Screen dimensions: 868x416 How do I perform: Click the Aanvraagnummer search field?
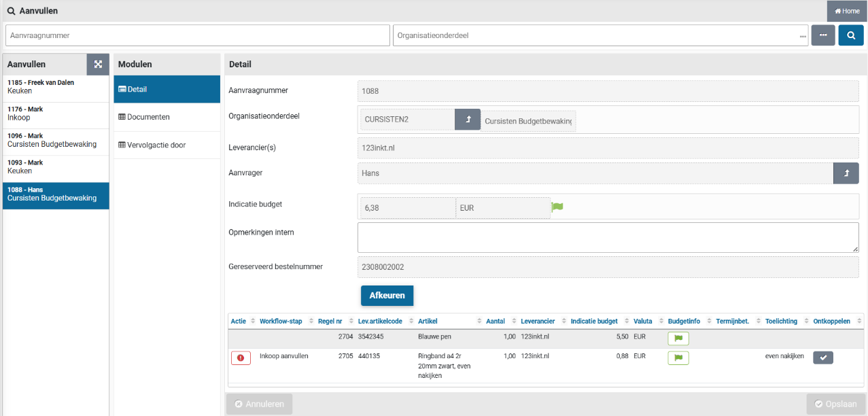click(x=197, y=35)
